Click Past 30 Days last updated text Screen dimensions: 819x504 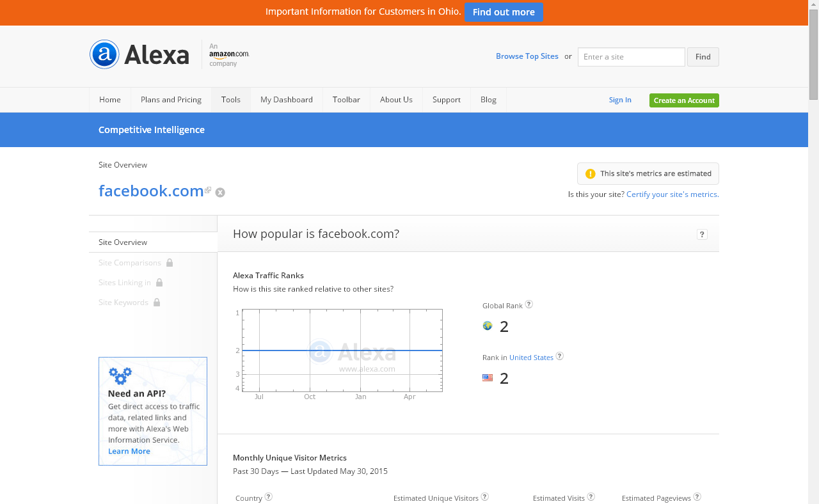(x=310, y=471)
